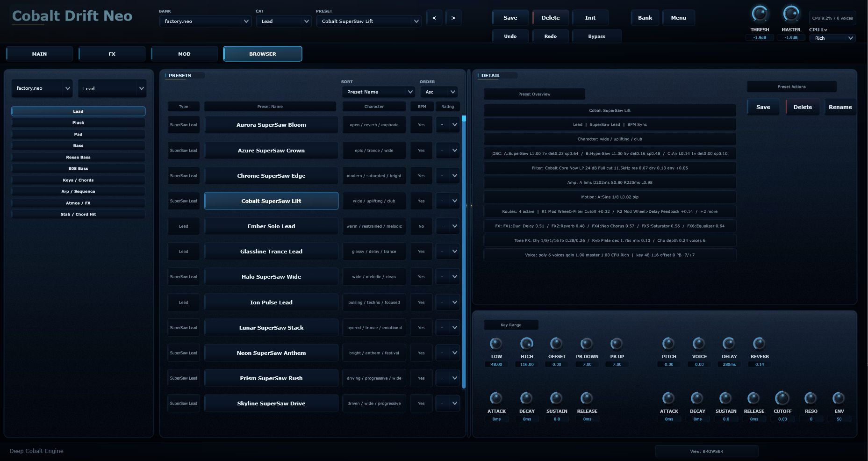The height and width of the screenshot is (461, 868).
Task: Open rating dropdown for Ember Solo Lead
Action: point(447,226)
